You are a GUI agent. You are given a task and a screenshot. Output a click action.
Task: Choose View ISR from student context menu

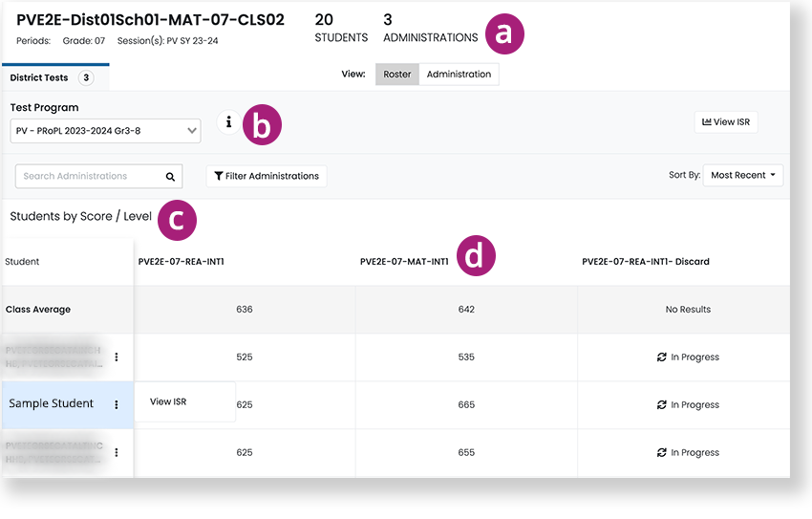point(168,402)
